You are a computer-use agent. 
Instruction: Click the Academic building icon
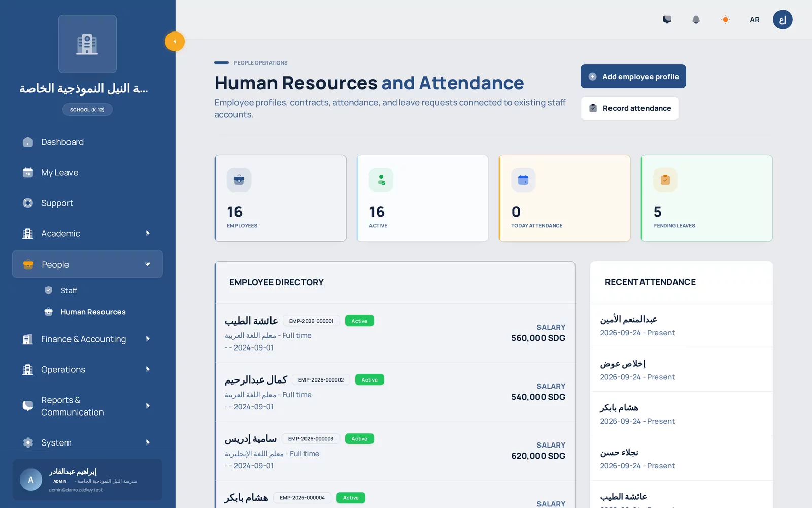28,234
